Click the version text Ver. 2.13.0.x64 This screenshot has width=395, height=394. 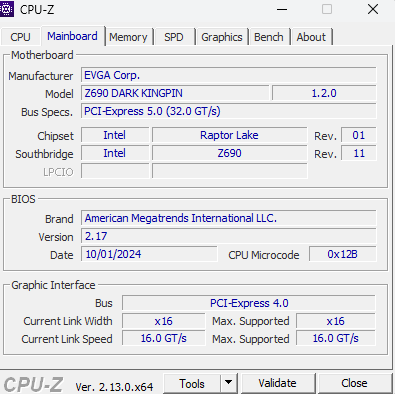click(114, 387)
